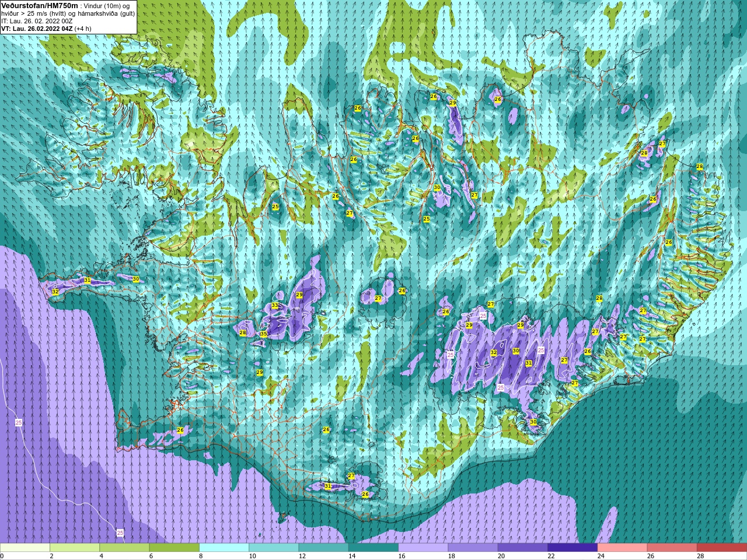Viewport: 747px width, 560px height.
Task: Click the legend scale number '24'
Action: coord(601,556)
